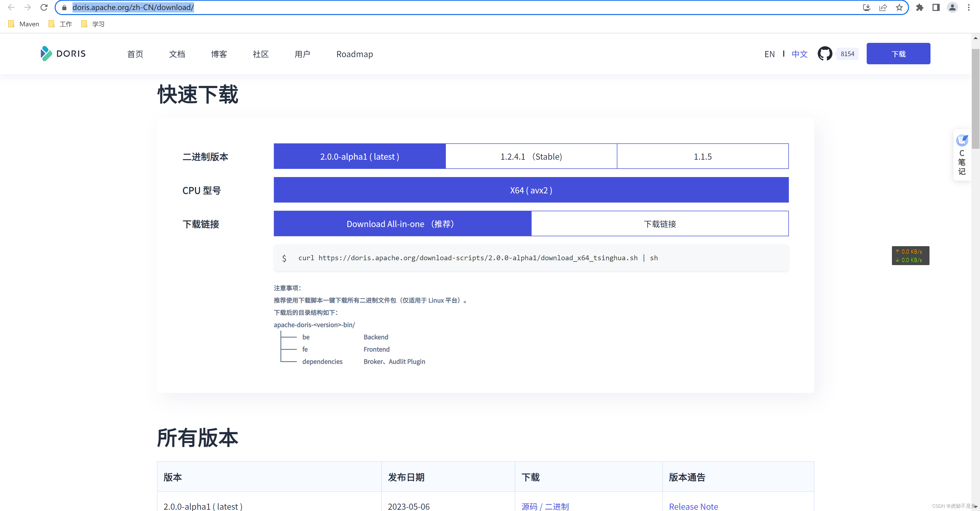The width and height of the screenshot is (980, 511).
Task: Open the 文档 navigation item
Action: [177, 54]
